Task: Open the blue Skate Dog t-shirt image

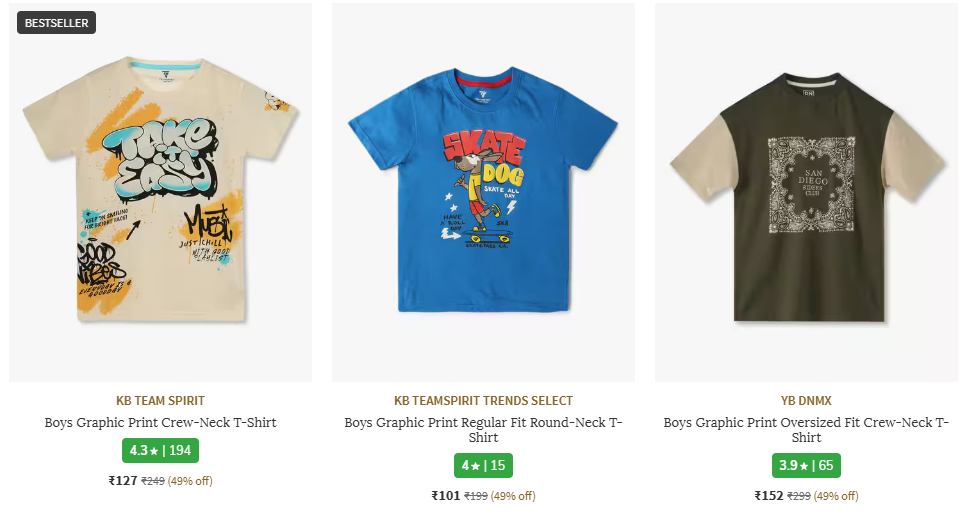Action: (x=483, y=192)
